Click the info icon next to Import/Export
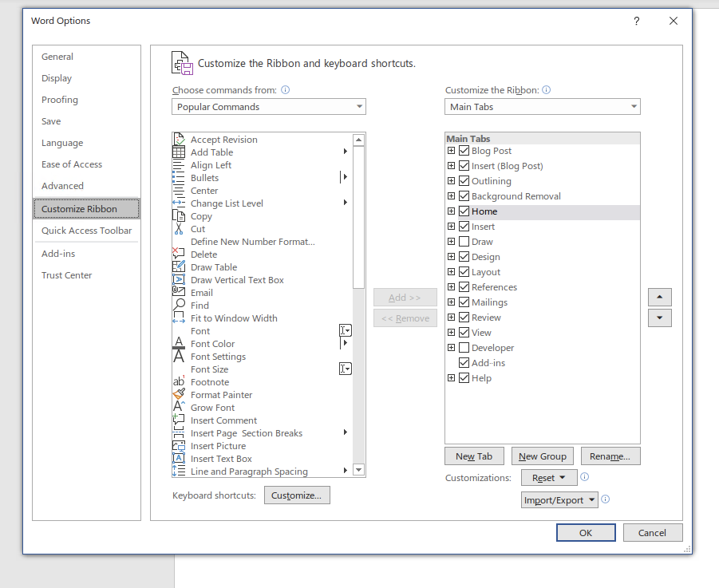The width and height of the screenshot is (719, 588). [605, 499]
